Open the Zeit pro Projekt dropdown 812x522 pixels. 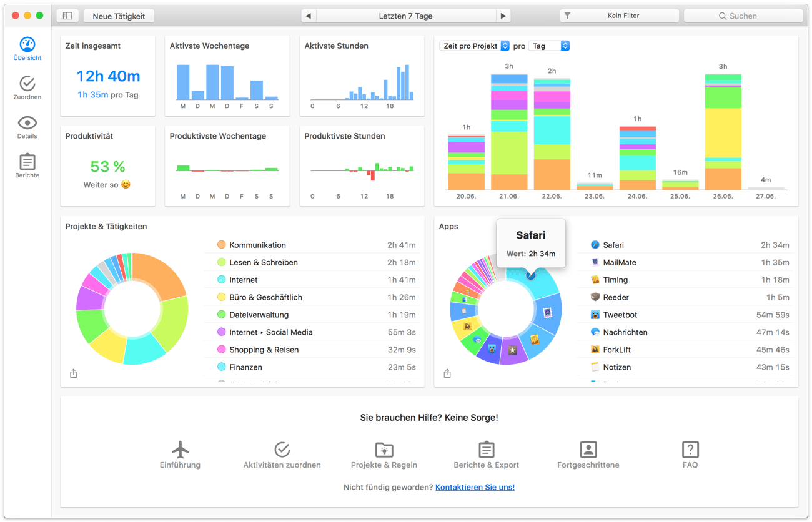475,46
